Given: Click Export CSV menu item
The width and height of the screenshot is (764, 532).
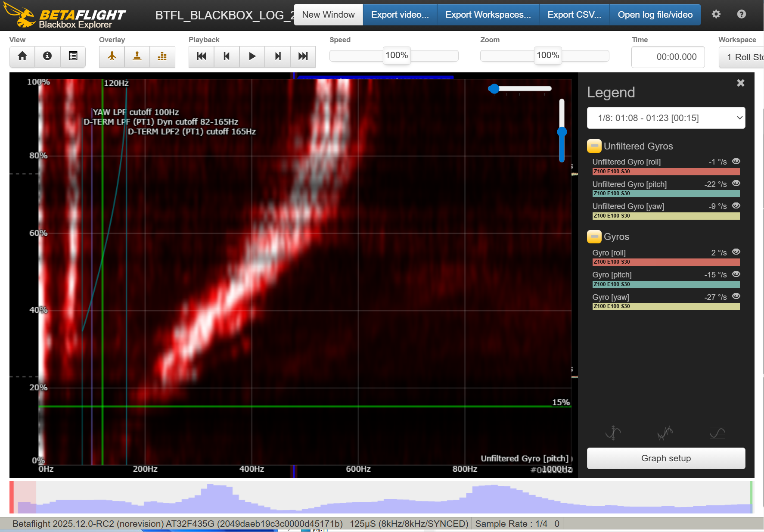Looking at the screenshot, I should coord(574,15).
